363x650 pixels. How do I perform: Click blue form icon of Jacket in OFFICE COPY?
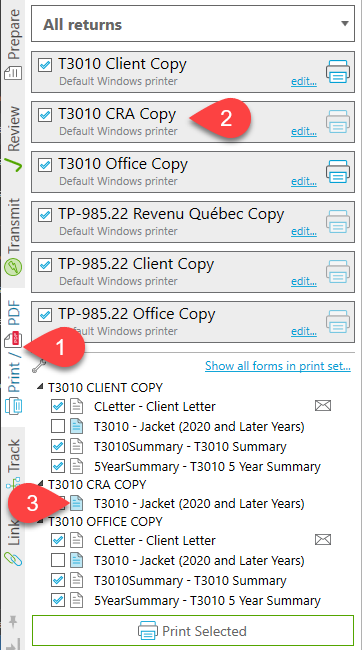[76, 560]
